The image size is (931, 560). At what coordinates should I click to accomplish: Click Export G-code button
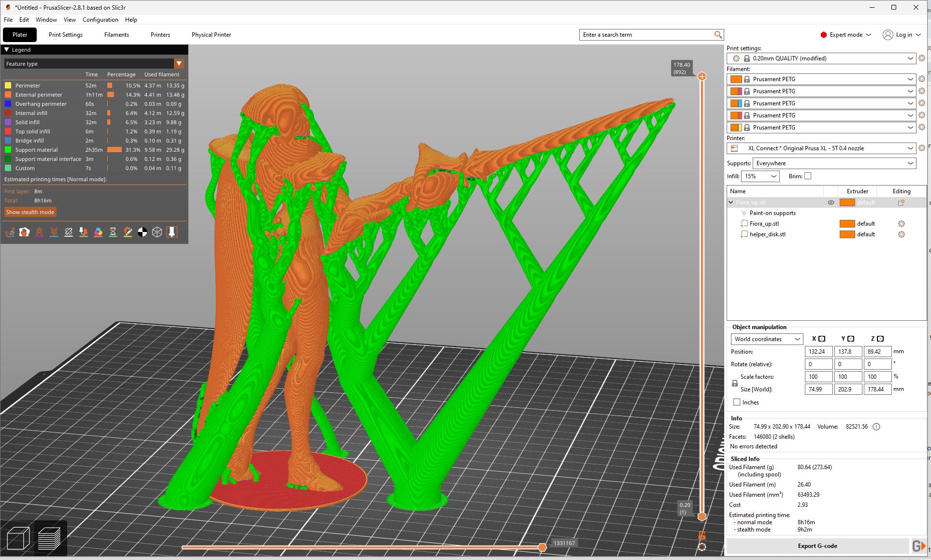pyautogui.click(x=817, y=546)
